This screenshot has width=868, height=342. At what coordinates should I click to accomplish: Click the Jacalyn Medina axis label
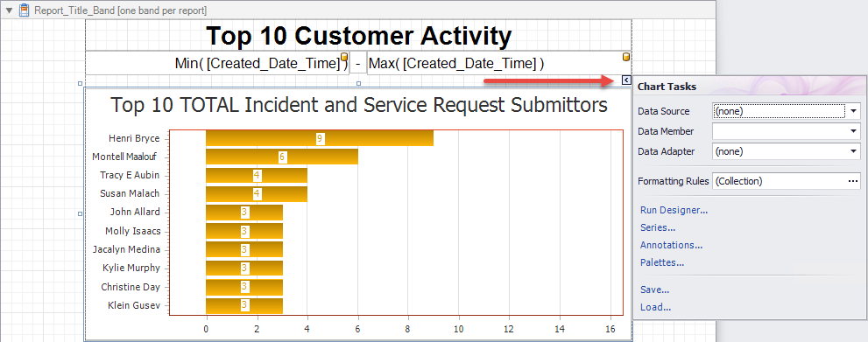(x=127, y=249)
